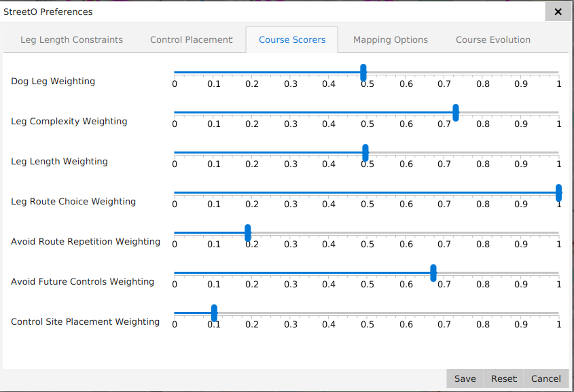Set Avoid Route Repetition Weighting to 0.8
Screen dimensions: 574x392
pos(482,232)
